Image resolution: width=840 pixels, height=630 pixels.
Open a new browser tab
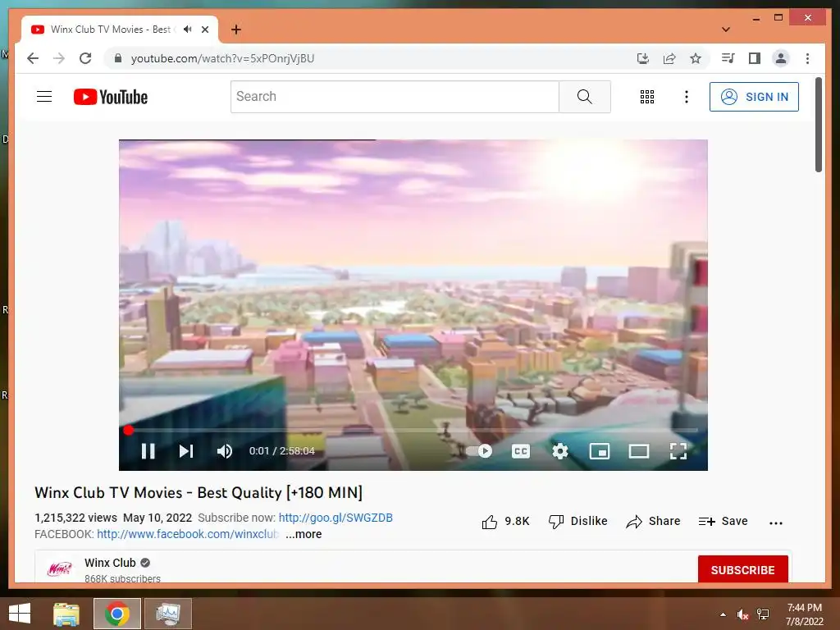click(x=235, y=30)
